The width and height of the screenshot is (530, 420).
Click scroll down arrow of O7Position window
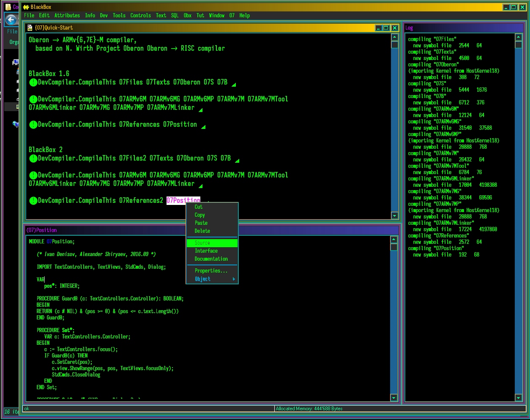[393, 398]
